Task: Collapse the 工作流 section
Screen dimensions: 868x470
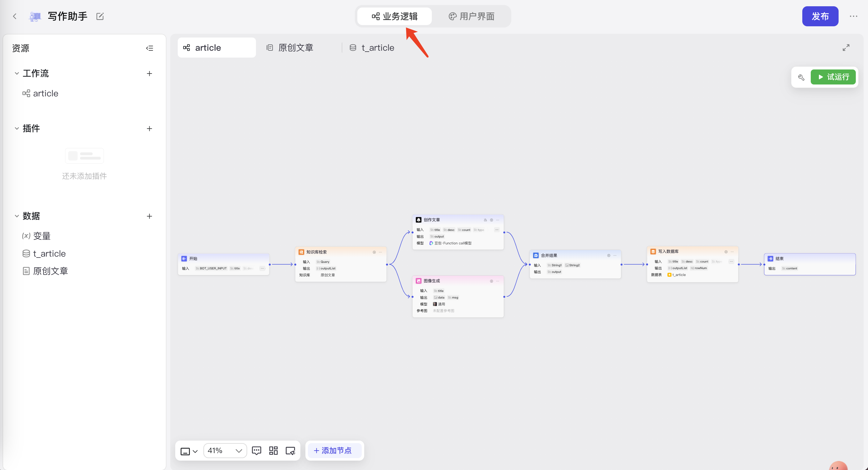Action: (x=17, y=74)
